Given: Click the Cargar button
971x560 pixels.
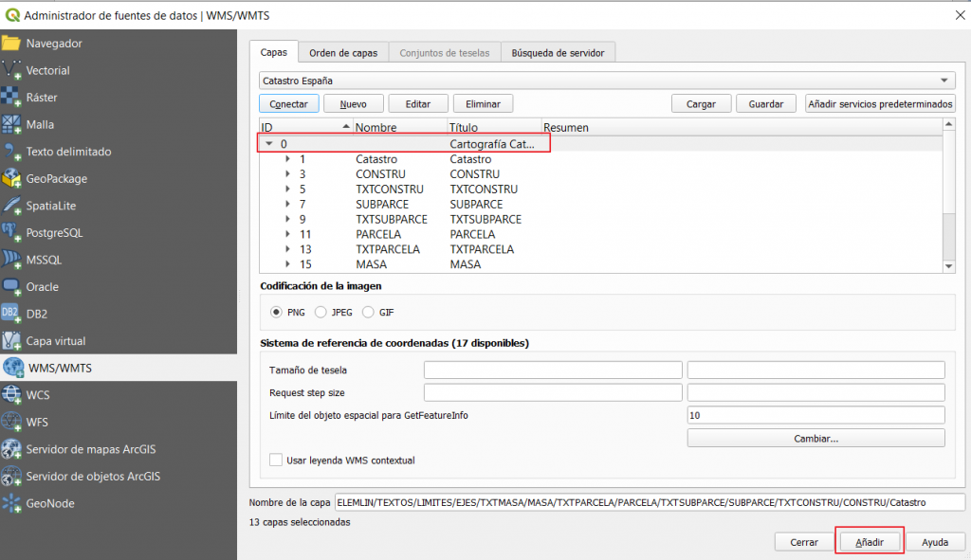Looking at the screenshot, I should (x=701, y=104).
